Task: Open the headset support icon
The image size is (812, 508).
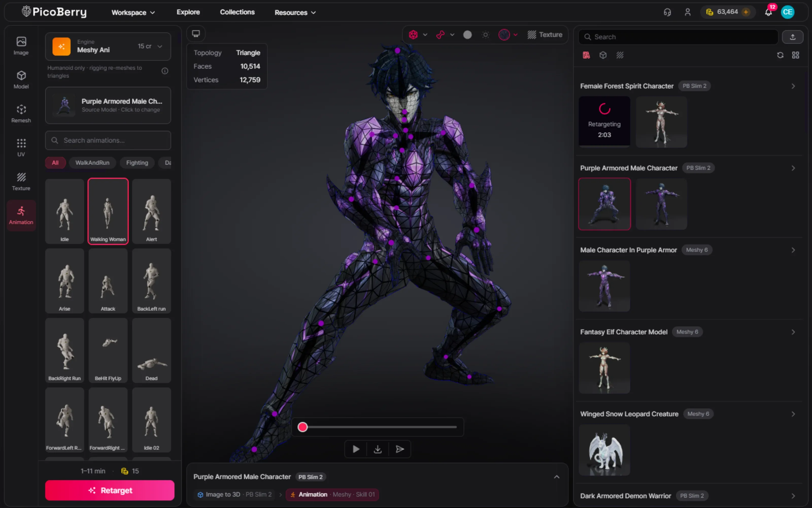Action: [x=667, y=12]
